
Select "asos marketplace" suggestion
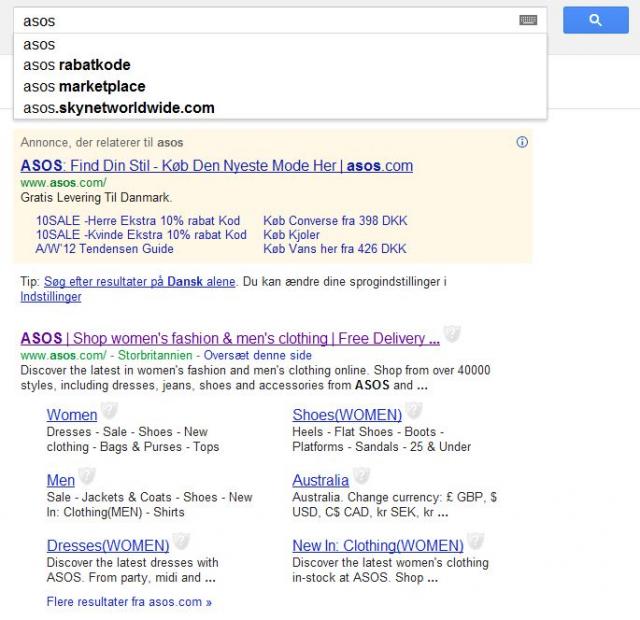84,86
